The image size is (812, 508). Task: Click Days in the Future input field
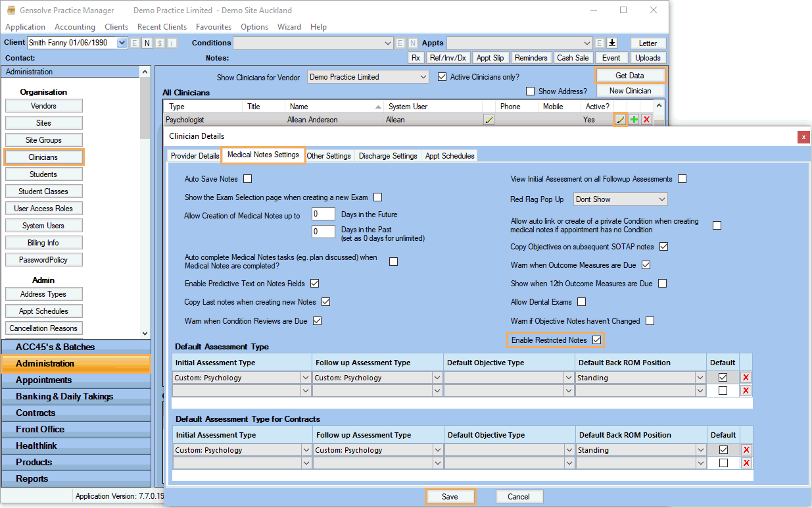[x=323, y=215]
